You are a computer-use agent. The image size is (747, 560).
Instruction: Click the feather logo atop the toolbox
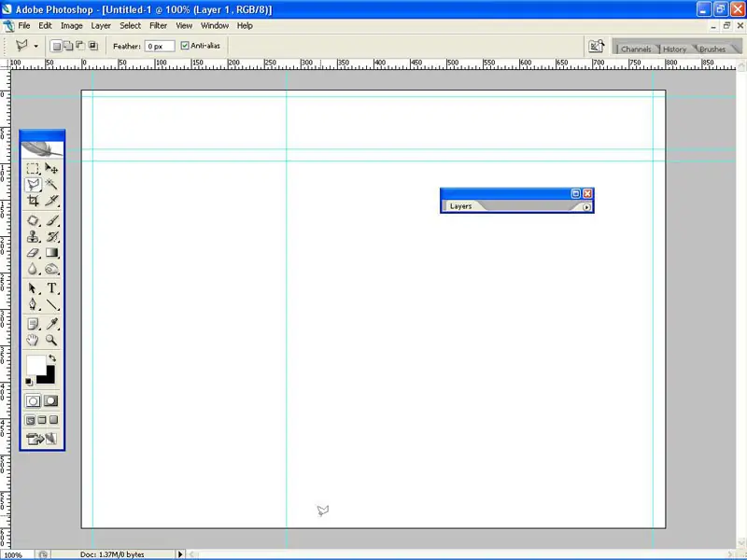[x=42, y=149]
